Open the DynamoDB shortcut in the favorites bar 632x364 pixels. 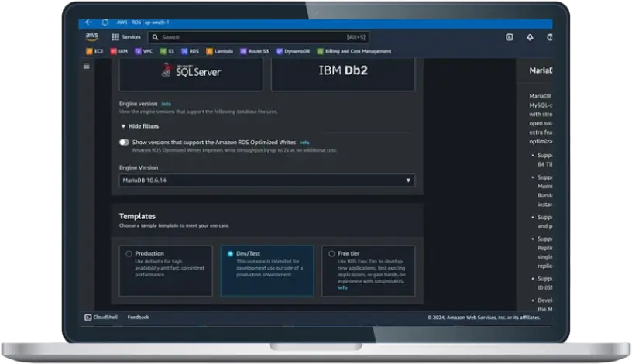(293, 51)
